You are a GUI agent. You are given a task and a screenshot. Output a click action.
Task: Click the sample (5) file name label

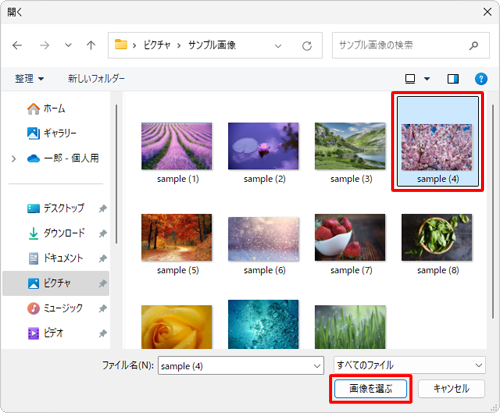[x=178, y=270]
